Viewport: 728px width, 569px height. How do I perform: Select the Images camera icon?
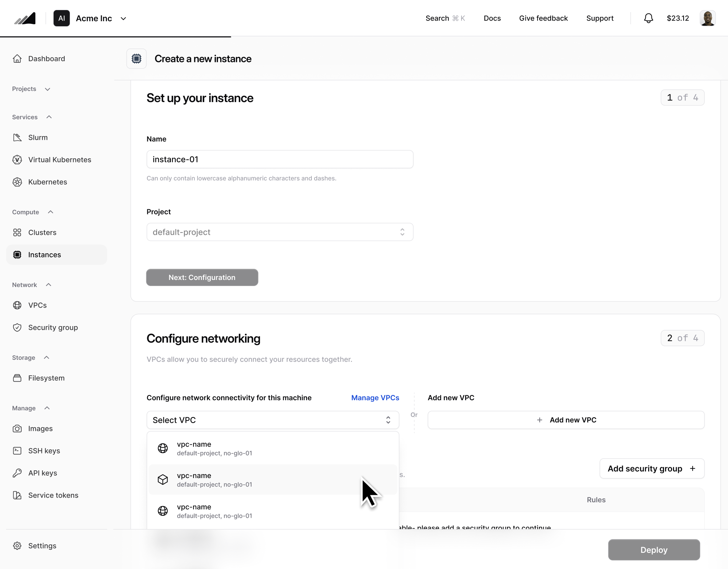17,429
